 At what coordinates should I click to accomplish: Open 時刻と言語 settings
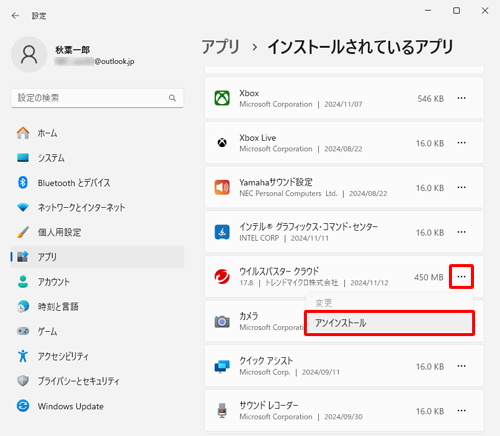(97, 307)
